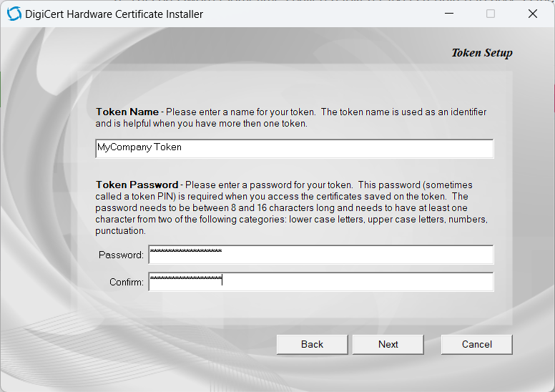Click the 'DigiCert Hardware Certificate Installer' window title

(x=114, y=14)
